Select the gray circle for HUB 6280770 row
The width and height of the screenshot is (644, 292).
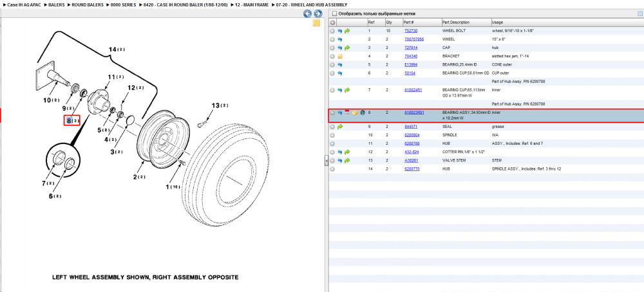[333, 169]
